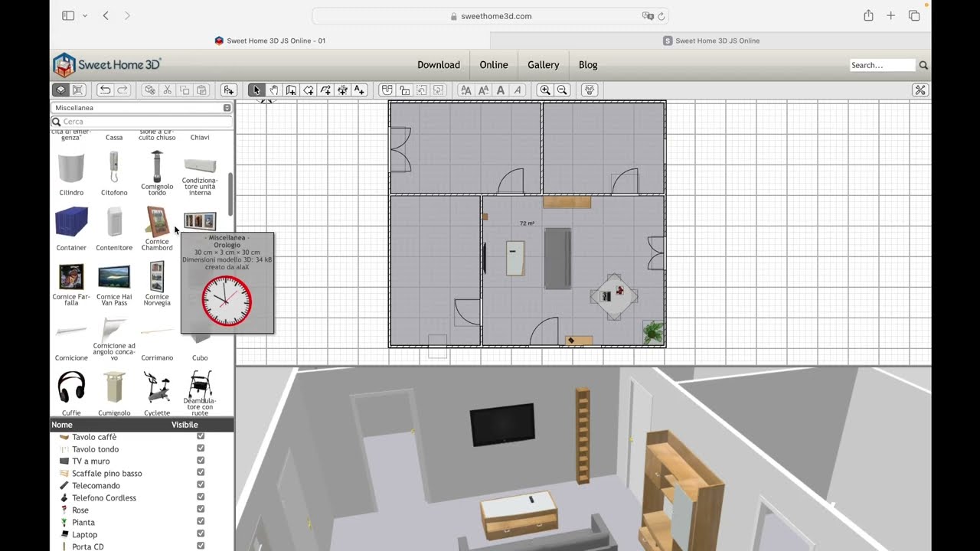Zoom out of the plan
Screen dimensions: 980x551
[x=562, y=90]
